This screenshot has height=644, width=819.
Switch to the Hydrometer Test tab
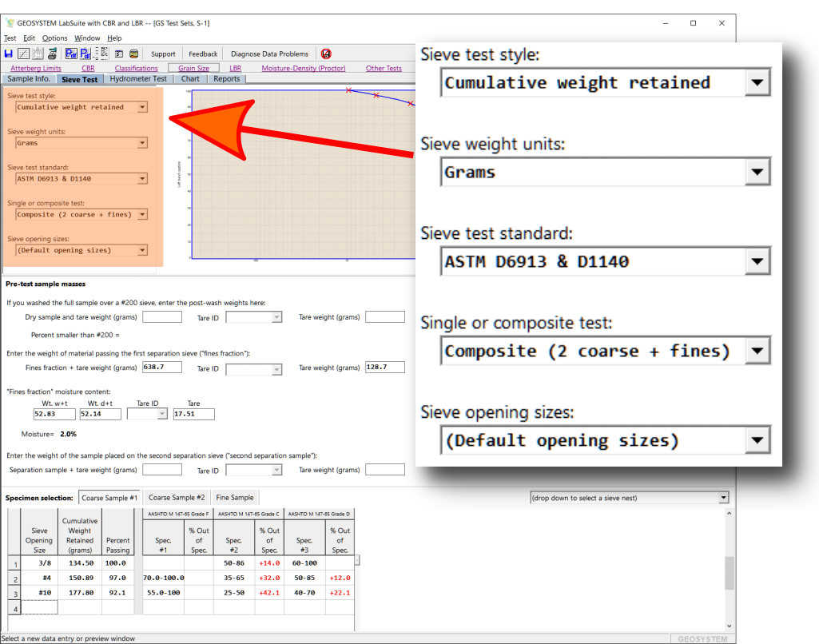[138, 79]
